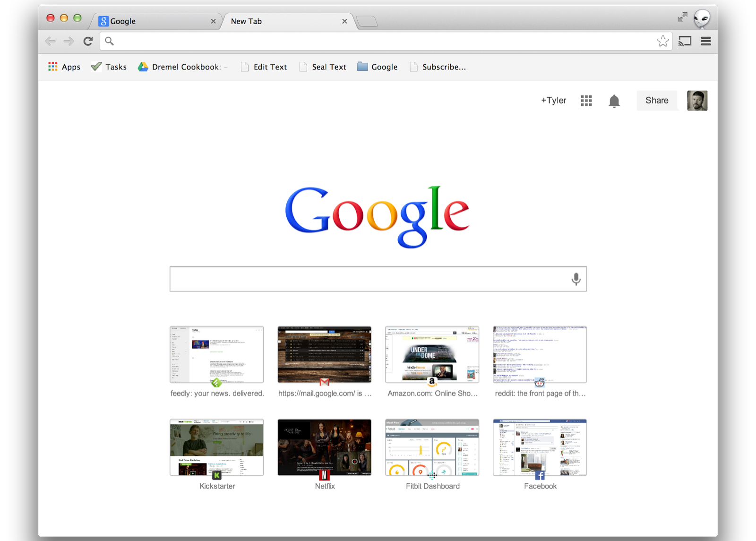The width and height of the screenshot is (756, 541).
Task: Click the +Tyler link
Action: (553, 101)
